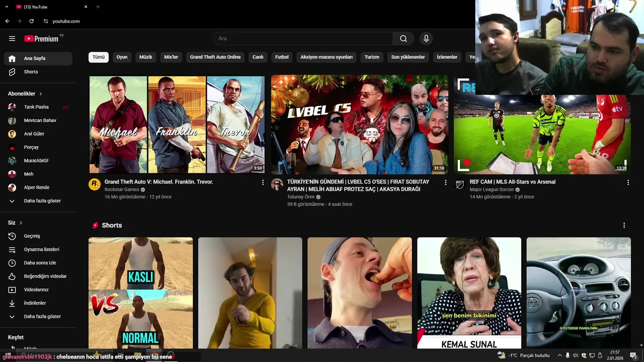Click Major League Soccer channel avatar
Viewport: 644px width, 362px height.
(460, 184)
